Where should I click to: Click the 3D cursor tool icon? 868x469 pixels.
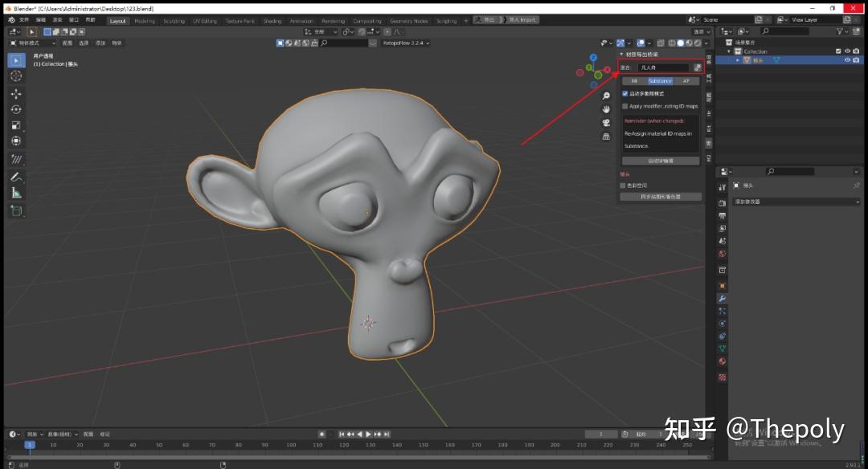point(16,77)
